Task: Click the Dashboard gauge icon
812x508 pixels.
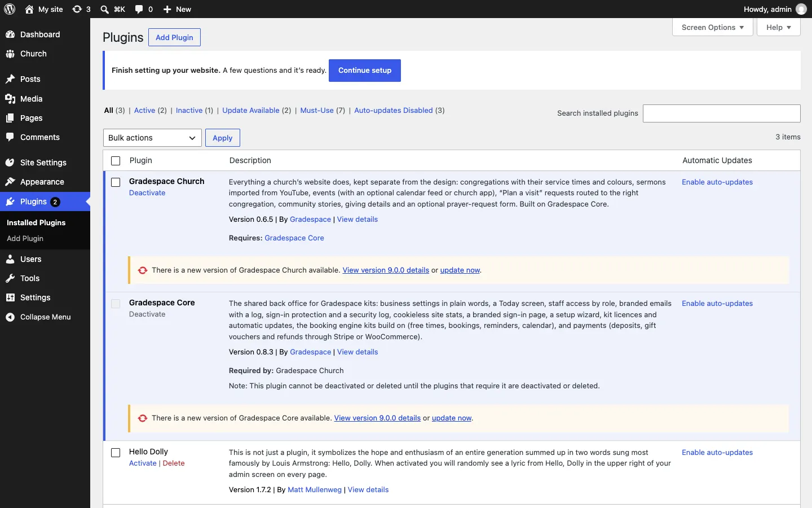Action: tap(10, 34)
